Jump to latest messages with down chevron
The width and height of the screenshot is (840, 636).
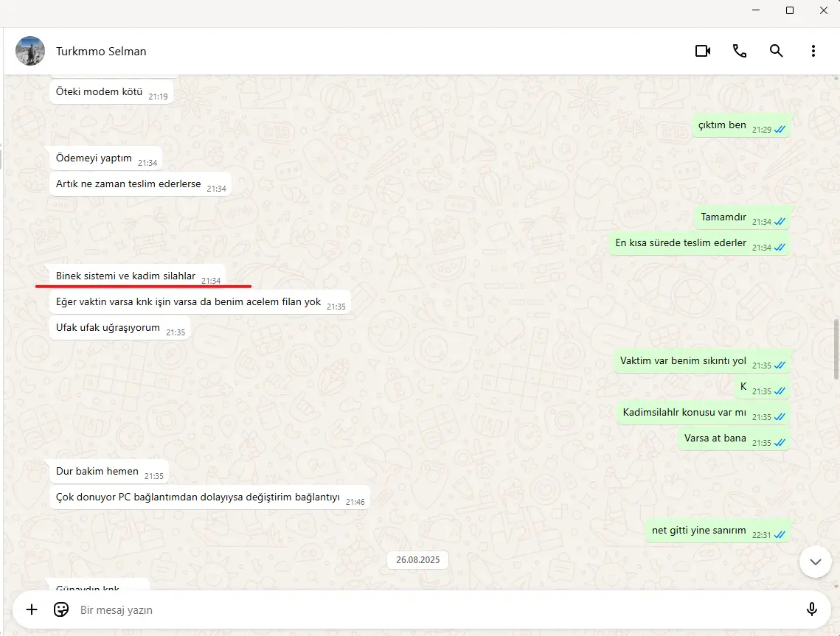[816, 562]
